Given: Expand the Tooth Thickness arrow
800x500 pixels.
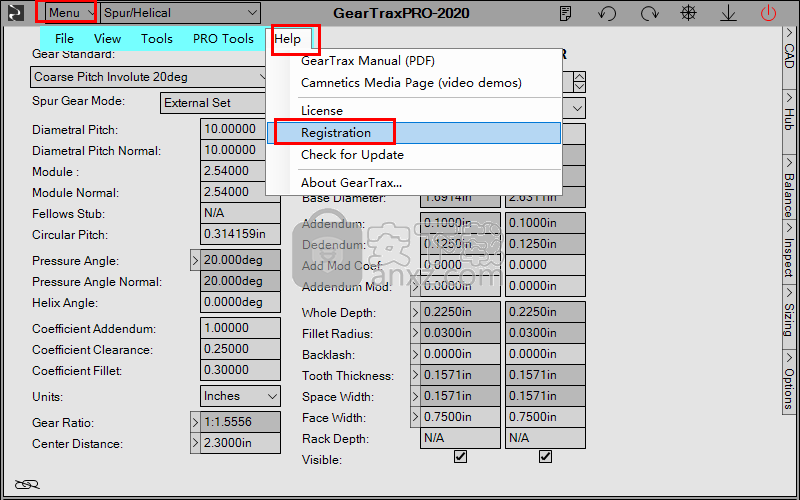Looking at the screenshot, I should [x=415, y=375].
